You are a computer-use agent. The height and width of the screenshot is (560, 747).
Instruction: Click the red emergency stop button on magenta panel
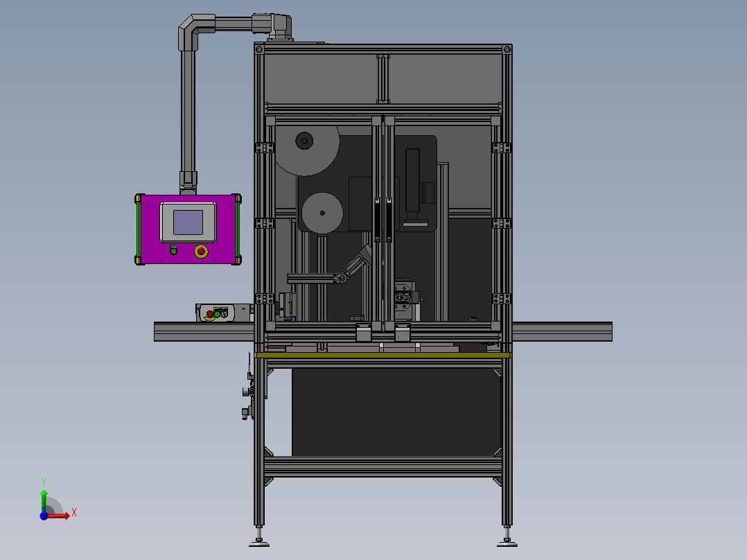201,251
